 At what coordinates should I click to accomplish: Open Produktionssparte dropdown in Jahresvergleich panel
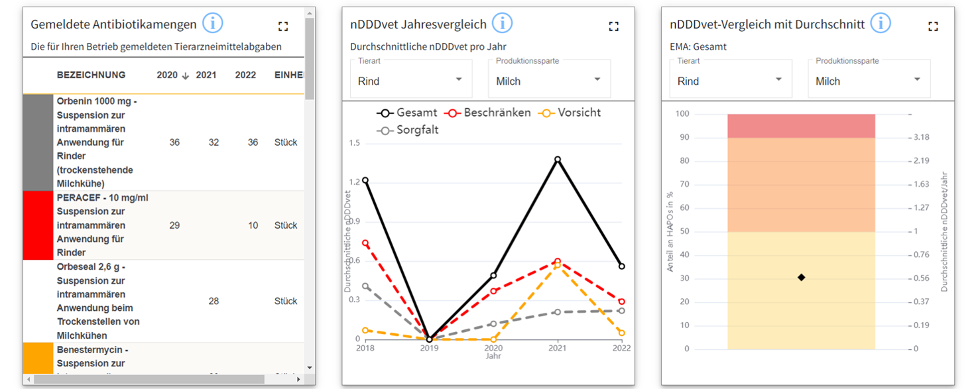click(549, 80)
